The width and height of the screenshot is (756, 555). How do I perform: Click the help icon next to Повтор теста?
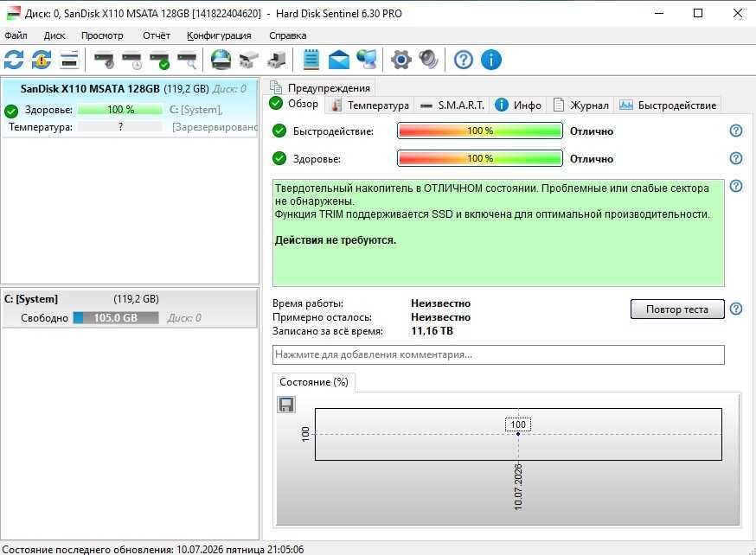tap(736, 309)
